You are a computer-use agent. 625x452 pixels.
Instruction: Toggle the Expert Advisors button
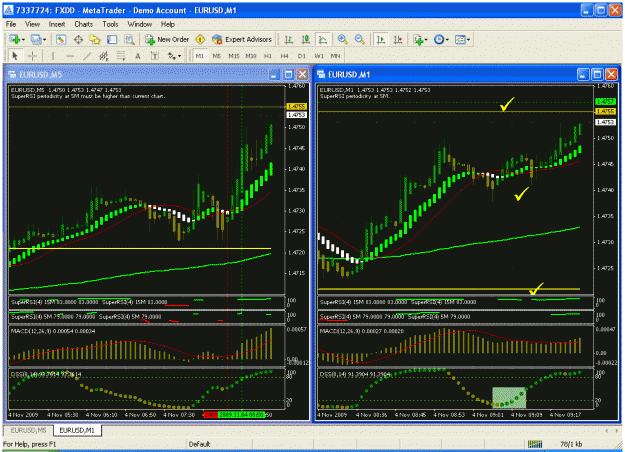click(242, 39)
